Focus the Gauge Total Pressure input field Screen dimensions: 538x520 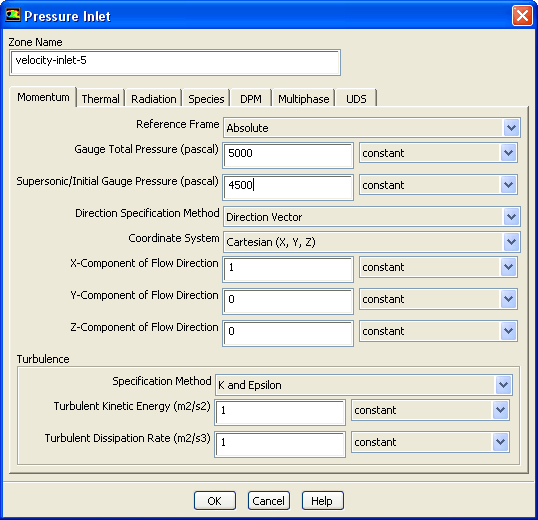288,155
